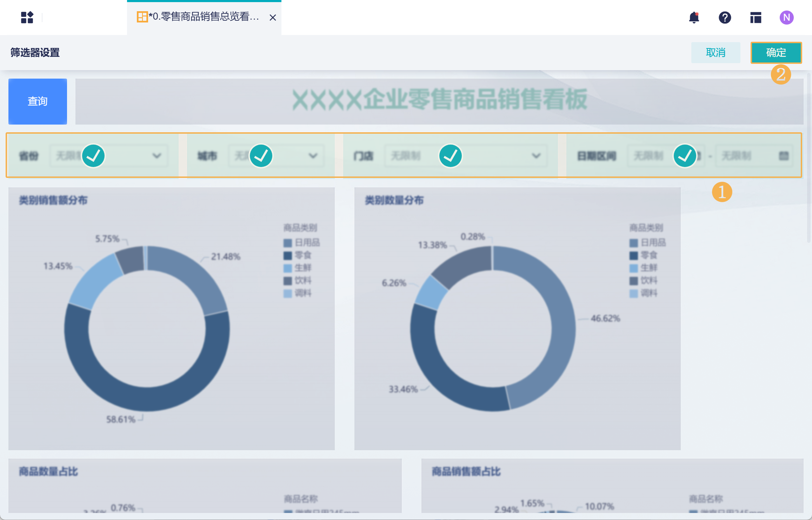
Task: Open the purple N user avatar
Action: (x=786, y=17)
